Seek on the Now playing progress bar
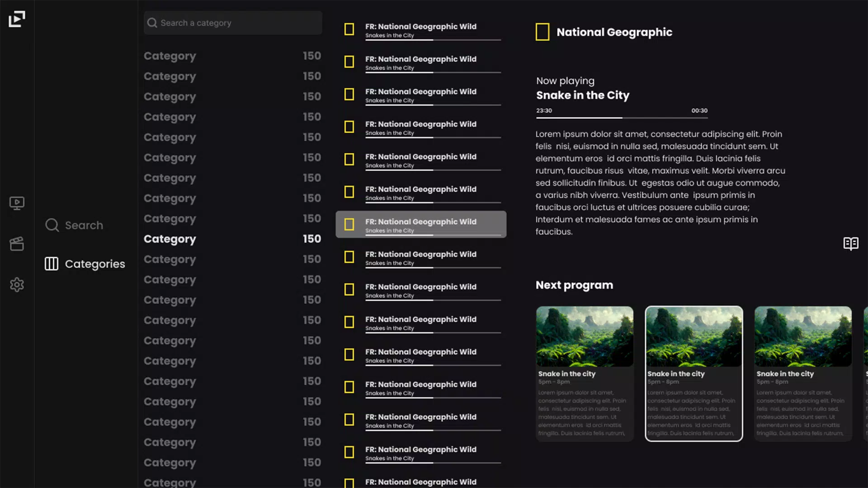 pos(622,118)
